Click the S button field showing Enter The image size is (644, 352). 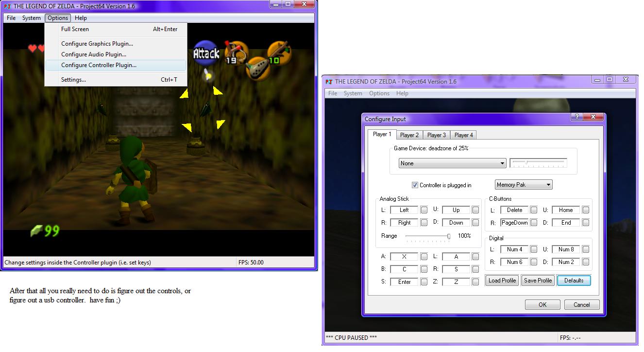[x=404, y=282]
